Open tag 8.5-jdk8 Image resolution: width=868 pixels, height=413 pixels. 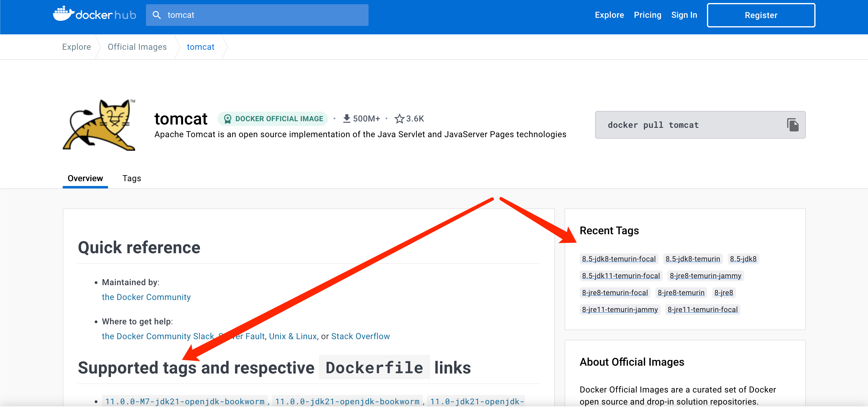tap(743, 259)
